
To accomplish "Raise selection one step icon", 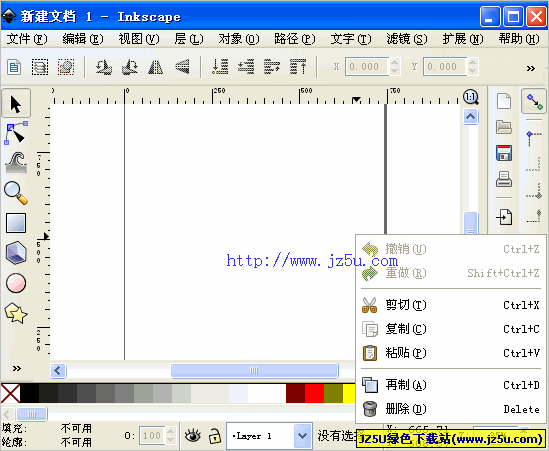I will tap(272, 67).
